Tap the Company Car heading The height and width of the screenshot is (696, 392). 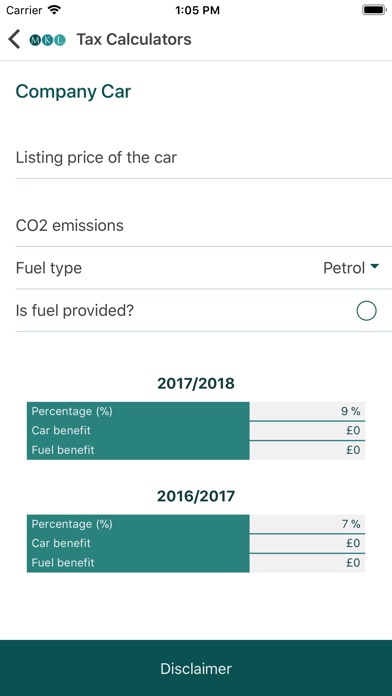73,92
